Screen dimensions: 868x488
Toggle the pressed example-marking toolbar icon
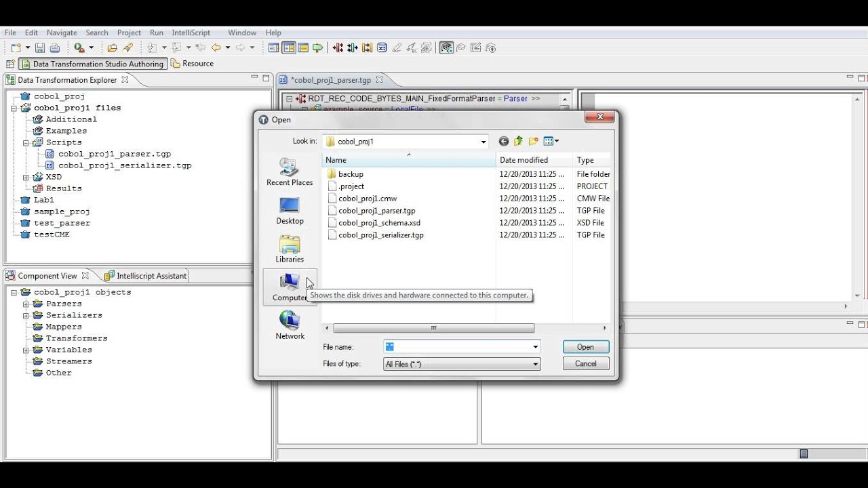(446, 47)
